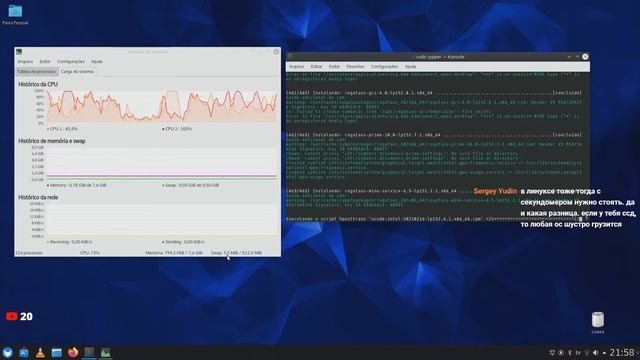Open the Pasta Pessoal desktop folder
Image resolution: width=640 pixels, height=360 pixels.
(x=15, y=14)
